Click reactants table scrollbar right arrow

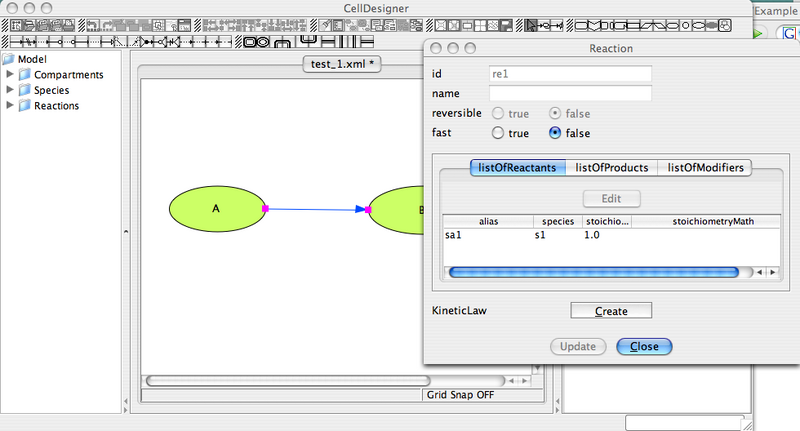(772, 272)
